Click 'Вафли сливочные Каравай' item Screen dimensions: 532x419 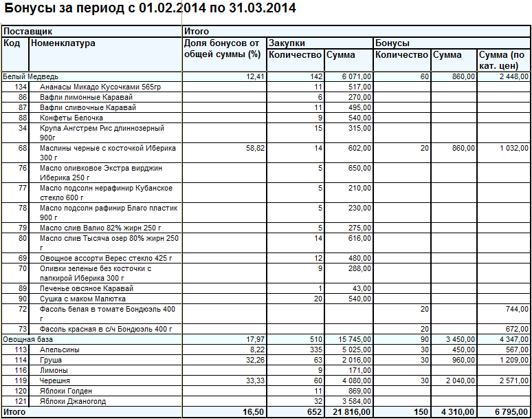pos(88,107)
